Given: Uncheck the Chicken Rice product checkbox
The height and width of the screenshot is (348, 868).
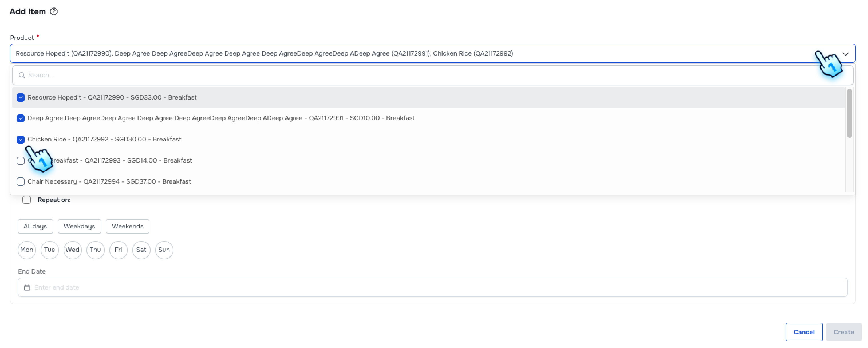Looking at the screenshot, I should pyautogui.click(x=21, y=139).
